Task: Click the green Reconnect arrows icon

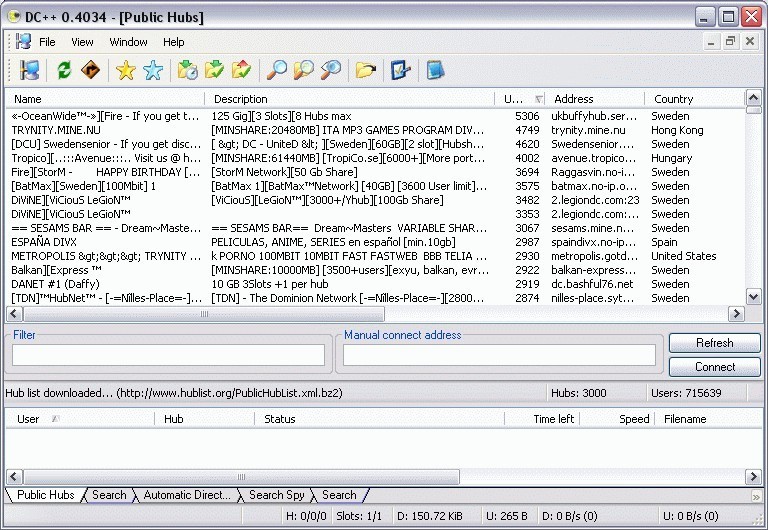Action: tap(64, 70)
